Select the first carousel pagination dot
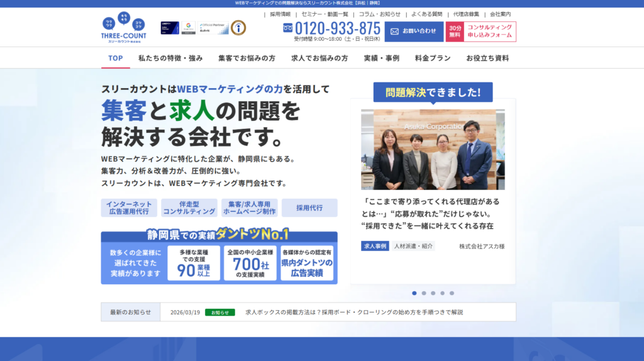 [x=414, y=293]
